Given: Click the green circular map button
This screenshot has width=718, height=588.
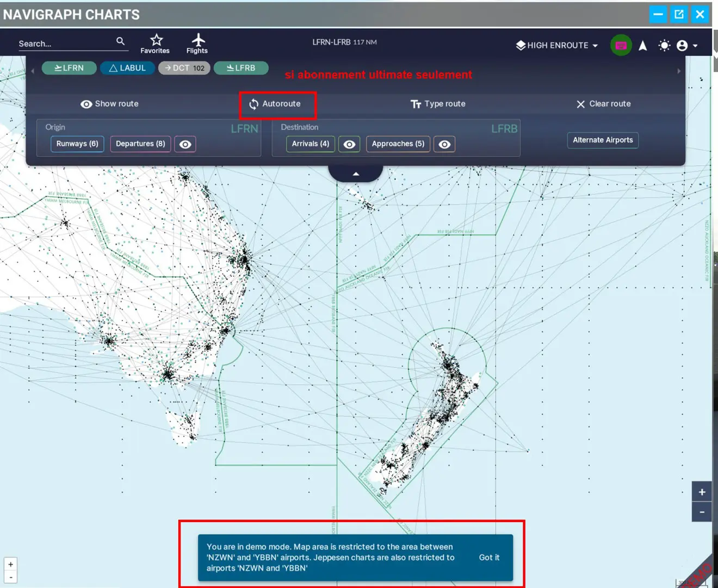Looking at the screenshot, I should tap(621, 45).
